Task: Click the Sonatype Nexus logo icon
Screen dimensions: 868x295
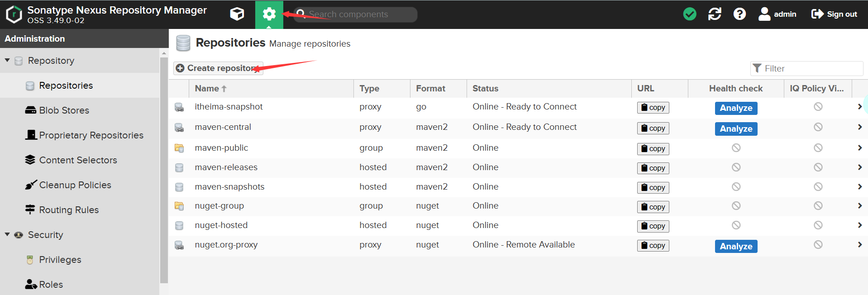Action: [x=14, y=14]
